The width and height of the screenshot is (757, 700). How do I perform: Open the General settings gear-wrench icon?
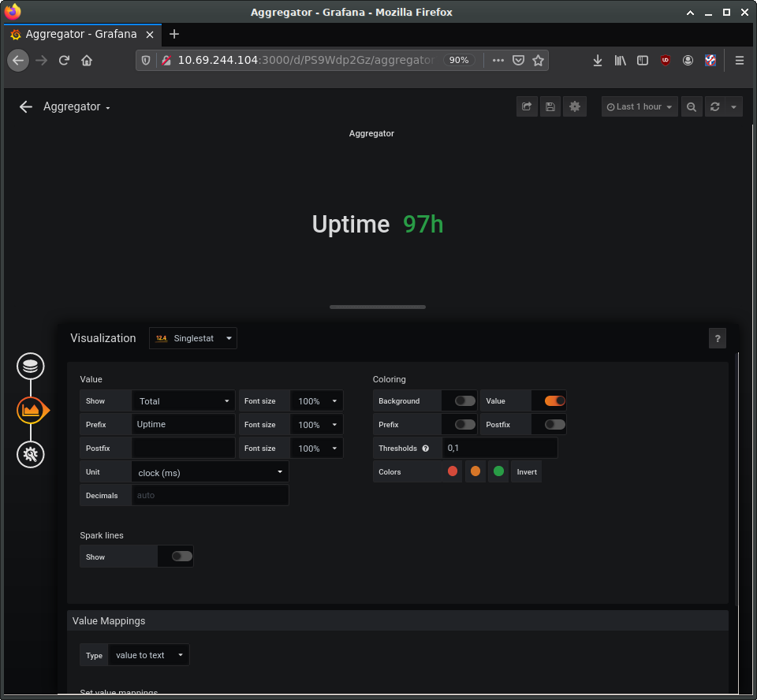pos(31,454)
